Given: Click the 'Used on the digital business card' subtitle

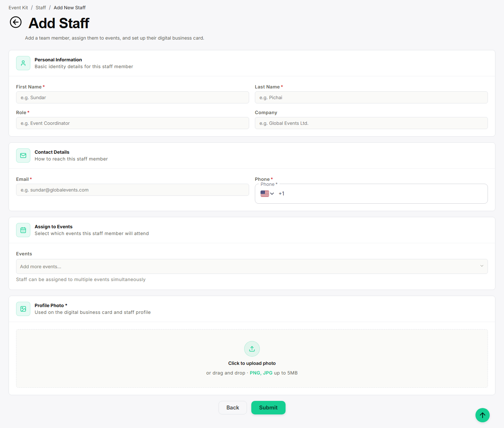Looking at the screenshot, I should (x=92, y=312).
